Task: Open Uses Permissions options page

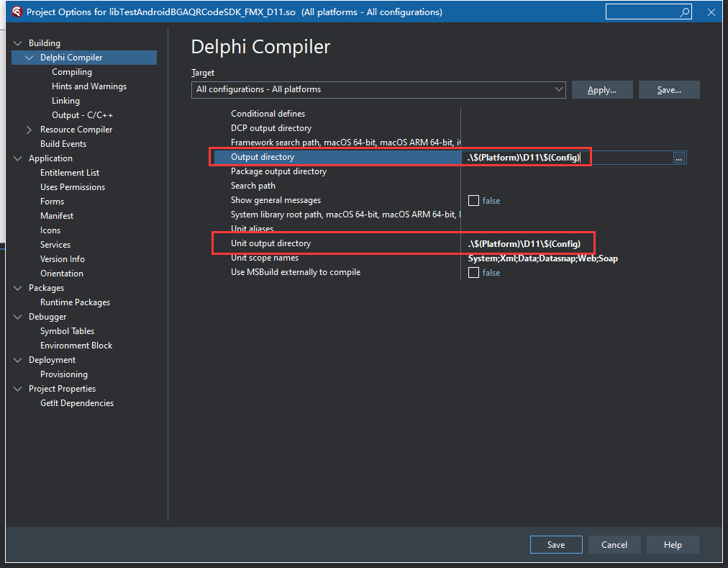Action: click(x=73, y=187)
